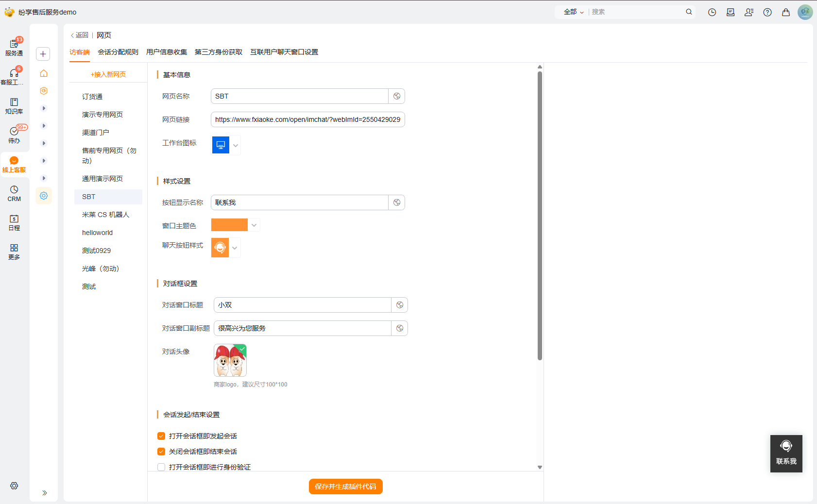Viewport: 817px width, 504px height.
Task: Click the magnifier search icon
Action: coord(689,12)
